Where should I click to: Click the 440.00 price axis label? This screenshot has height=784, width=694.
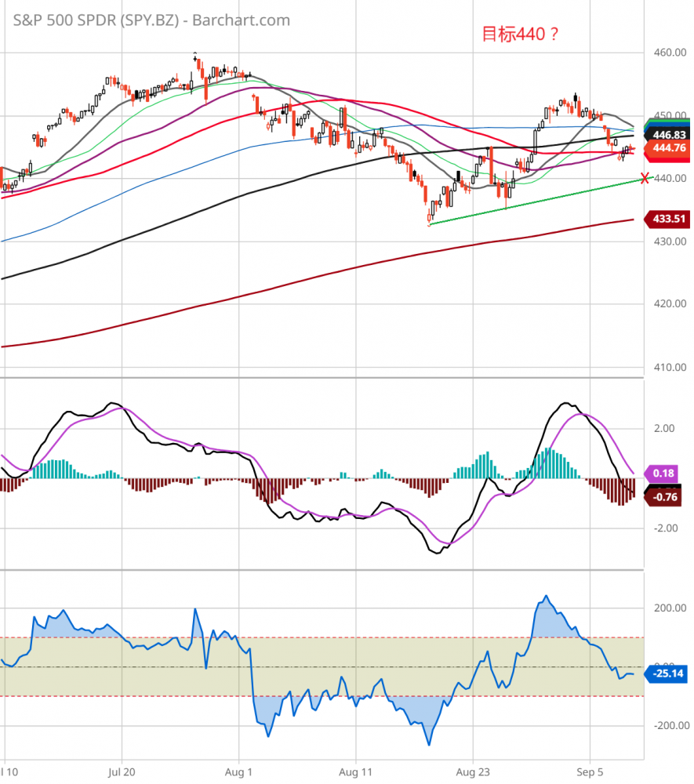point(670,179)
